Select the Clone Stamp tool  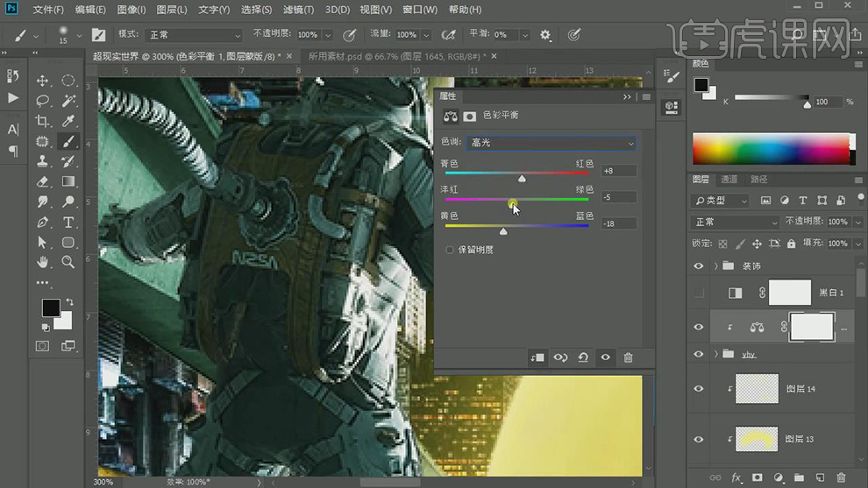coord(42,162)
